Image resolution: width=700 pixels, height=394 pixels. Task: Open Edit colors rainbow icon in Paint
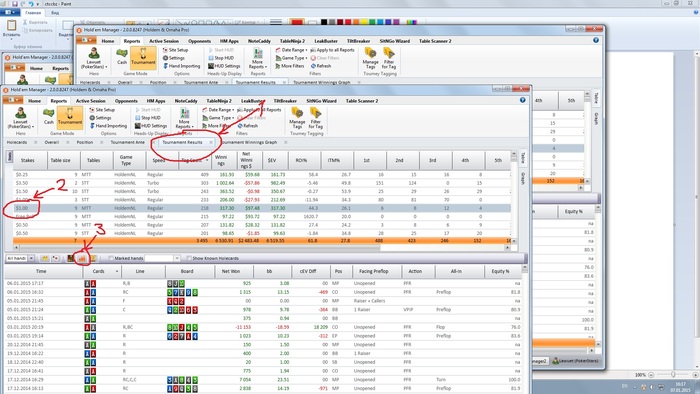412,22
